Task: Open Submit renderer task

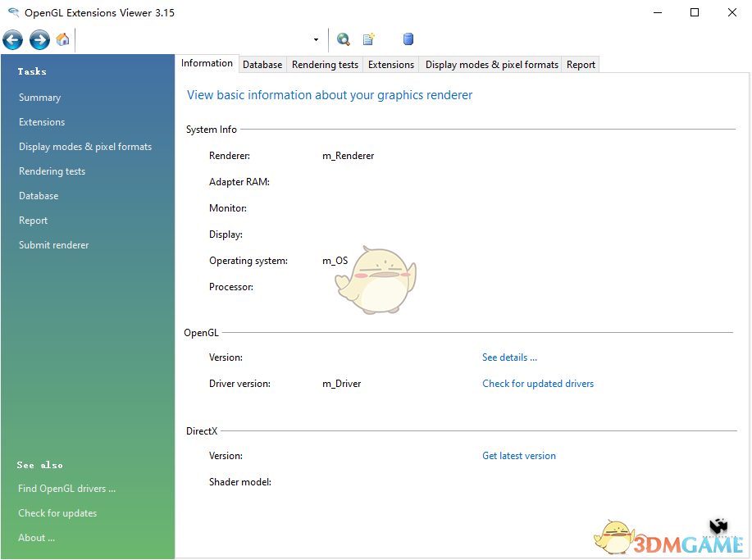Action: (x=52, y=244)
